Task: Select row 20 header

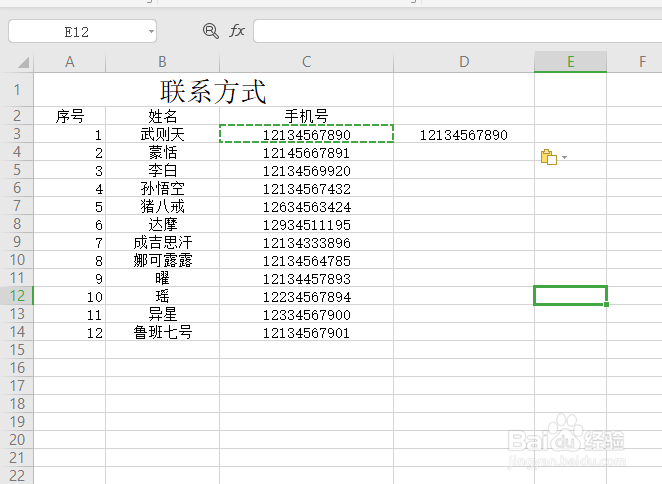Action: click(x=17, y=440)
